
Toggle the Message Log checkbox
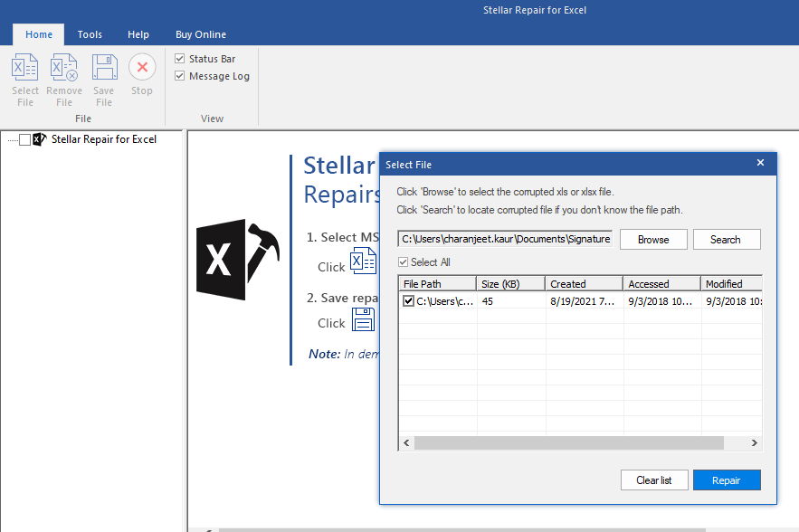179,76
